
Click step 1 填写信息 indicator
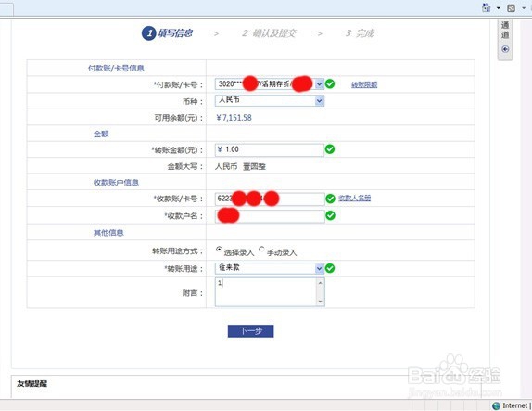pos(167,33)
